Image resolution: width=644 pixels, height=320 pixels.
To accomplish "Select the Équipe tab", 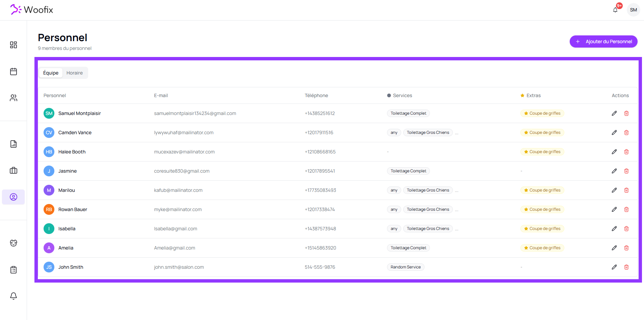I will 51,73.
